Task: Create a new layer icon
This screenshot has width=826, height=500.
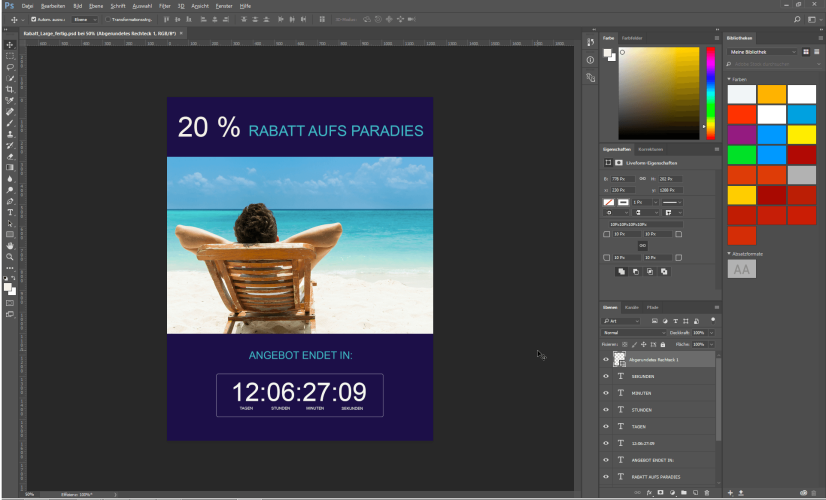Action: coord(695,493)
